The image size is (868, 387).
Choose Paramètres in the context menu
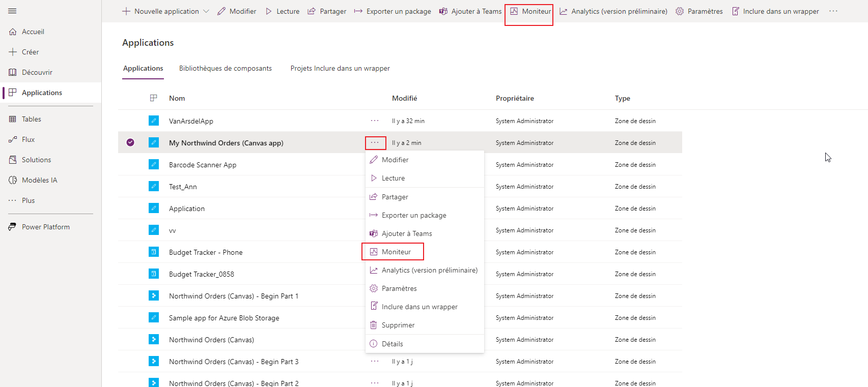[x=425, y=288]
